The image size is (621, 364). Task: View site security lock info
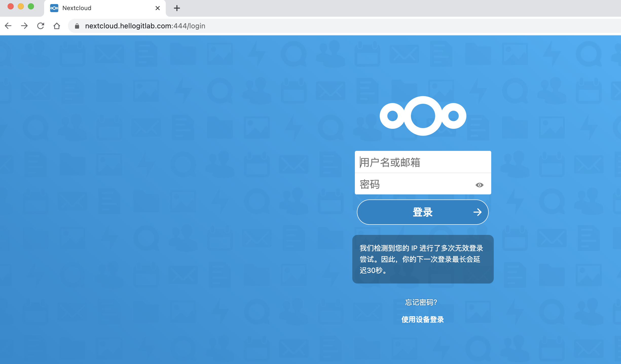point(77,26)
